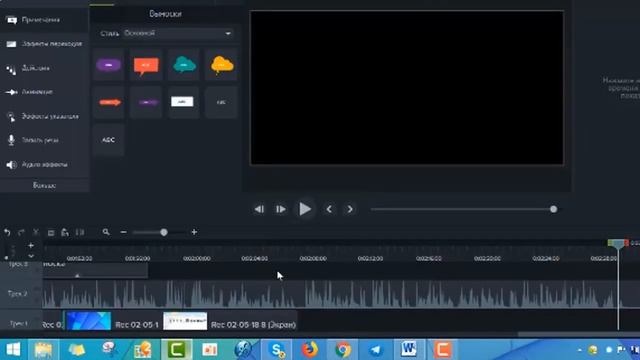Open orange Camtasia Recorder taskbar icon
The height and width of the screenshot is (360, 640).
(442, 350)
